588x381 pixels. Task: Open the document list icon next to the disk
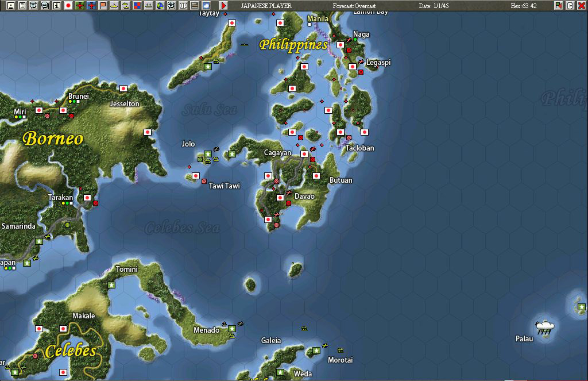point(22,6)
